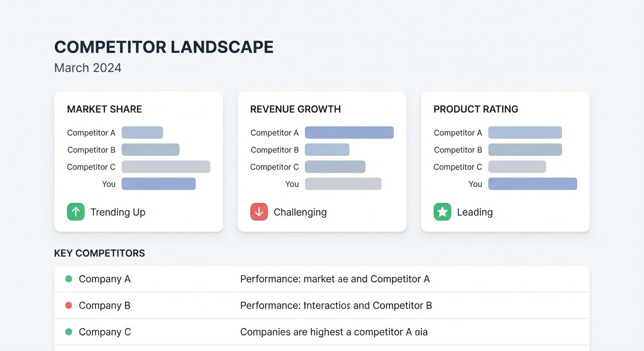Click the Revenue Growth card title

pyautogui.click(x=295, y=109)
